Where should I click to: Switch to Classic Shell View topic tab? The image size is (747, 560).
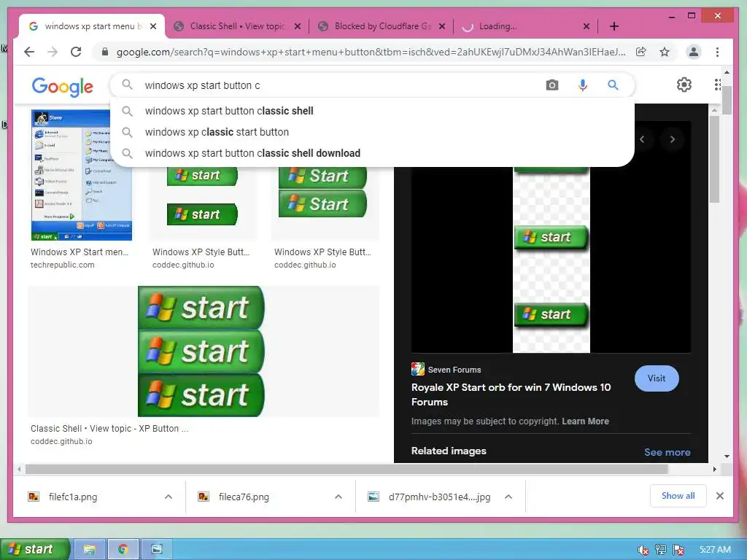tap(237, 26)
